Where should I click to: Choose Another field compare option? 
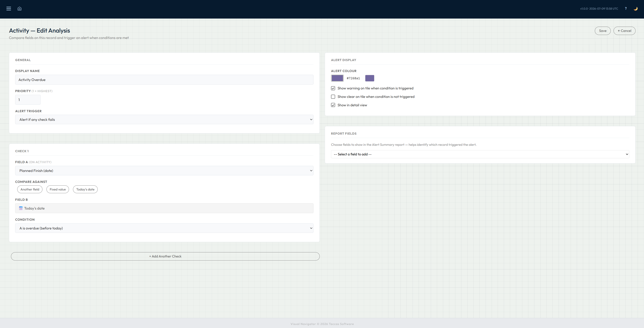point(30,189)
